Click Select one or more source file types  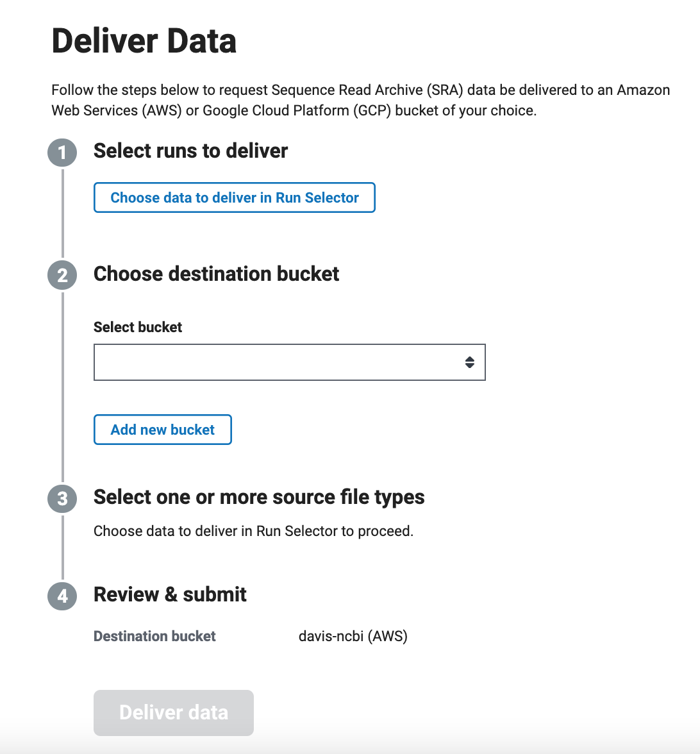tap(259, 498)
